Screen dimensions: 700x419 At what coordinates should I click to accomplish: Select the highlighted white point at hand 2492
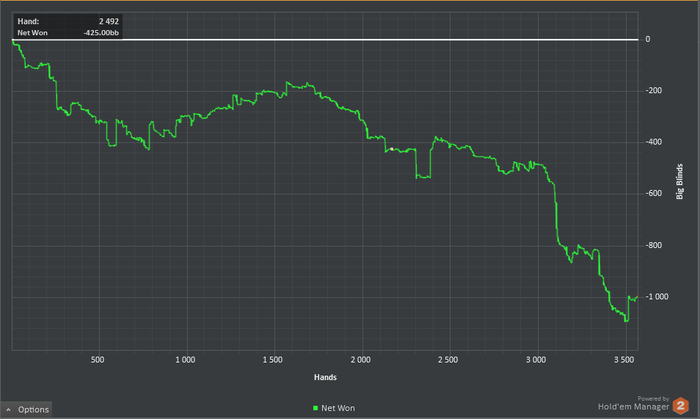pos(392,149)
